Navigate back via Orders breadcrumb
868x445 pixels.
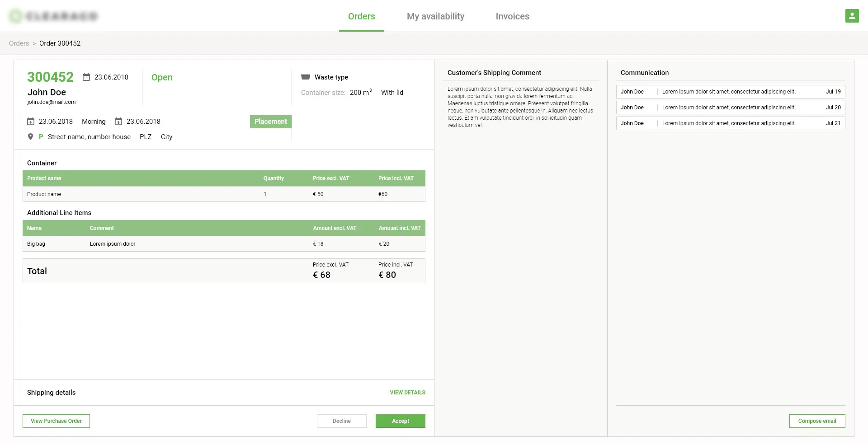[19, 43]
